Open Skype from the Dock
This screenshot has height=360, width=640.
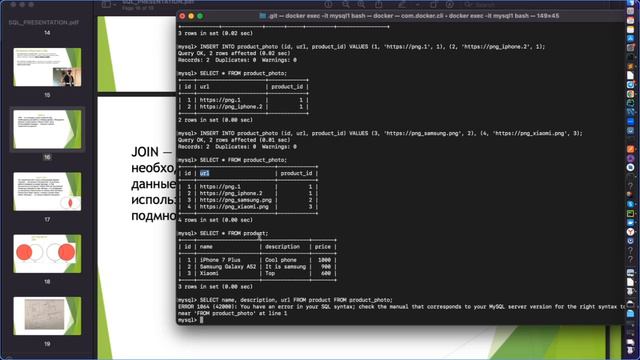pos(631,204)
